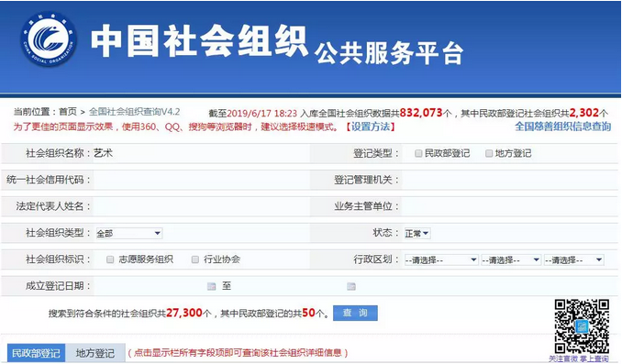Click the 业务主管单位 input field

[510, 206]
